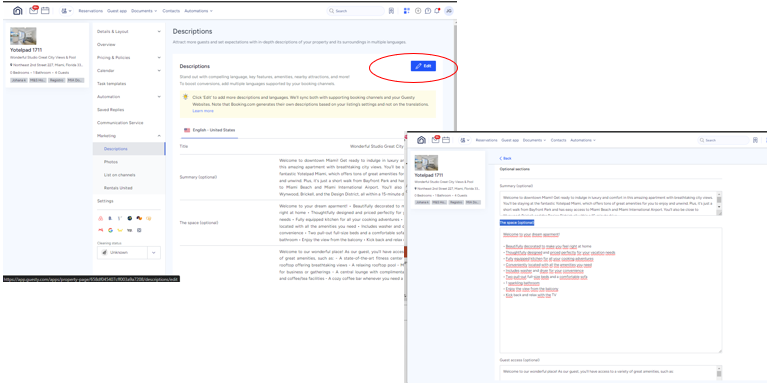Click the Search field in right screenshot

pos(724,140)
